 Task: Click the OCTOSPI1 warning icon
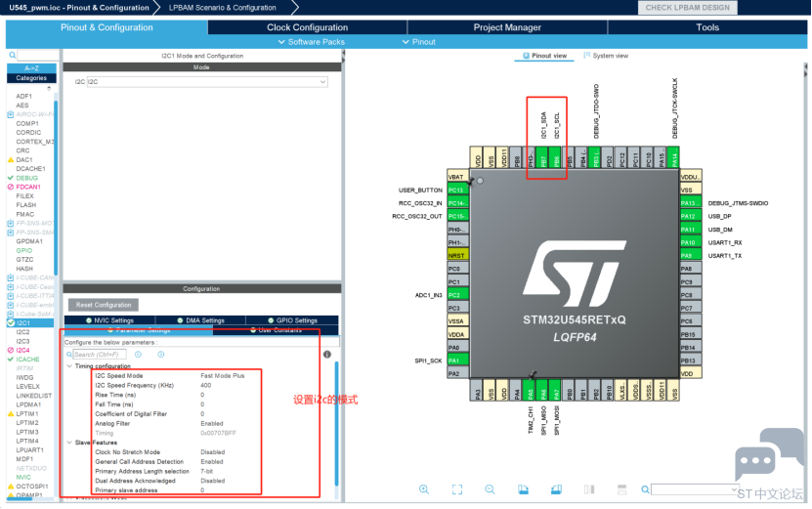pyautogui.click(x=11, y=487)
